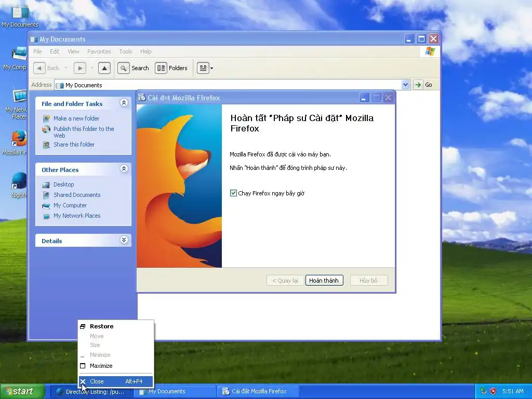Click the red security shield tray icon
Viewport: 532px width, 399px height.
click(494, 391)
